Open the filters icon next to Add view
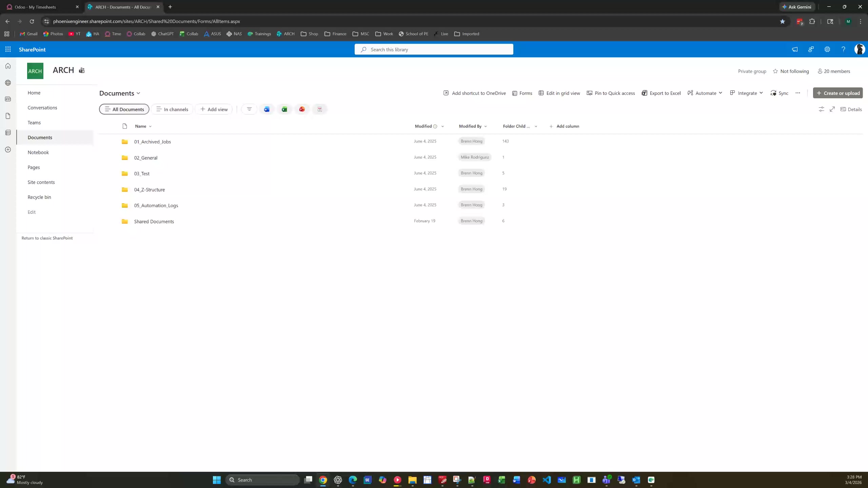Screen dimensions: 868x488 [x=249, y=109]
